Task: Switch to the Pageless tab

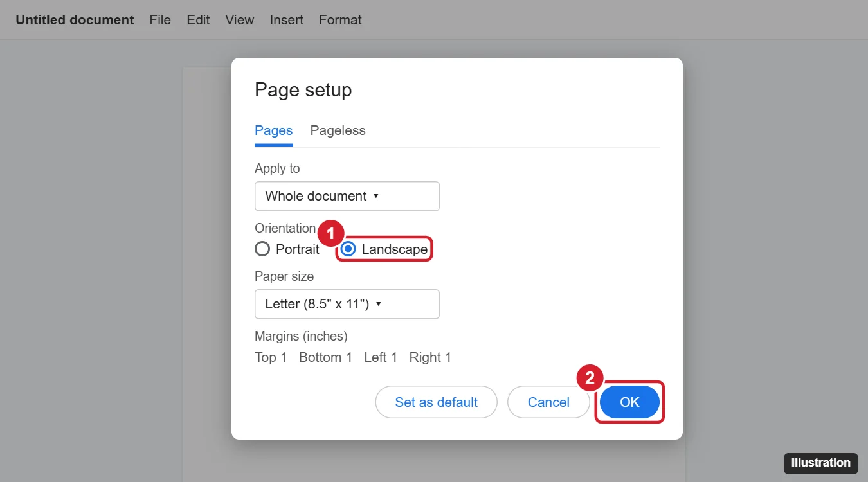Action: [x=338, y=130]
